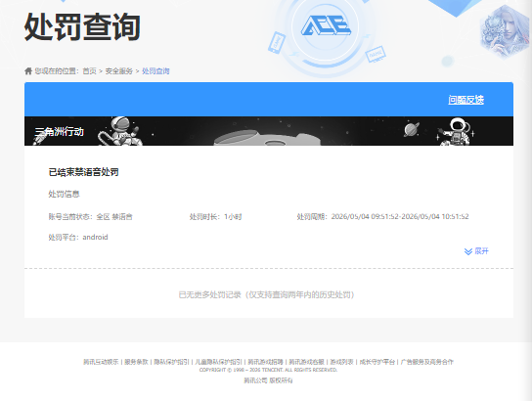Open 游戏列表 footer link
532x401 pixels.
pyautogui.click(x=341, y=362)
